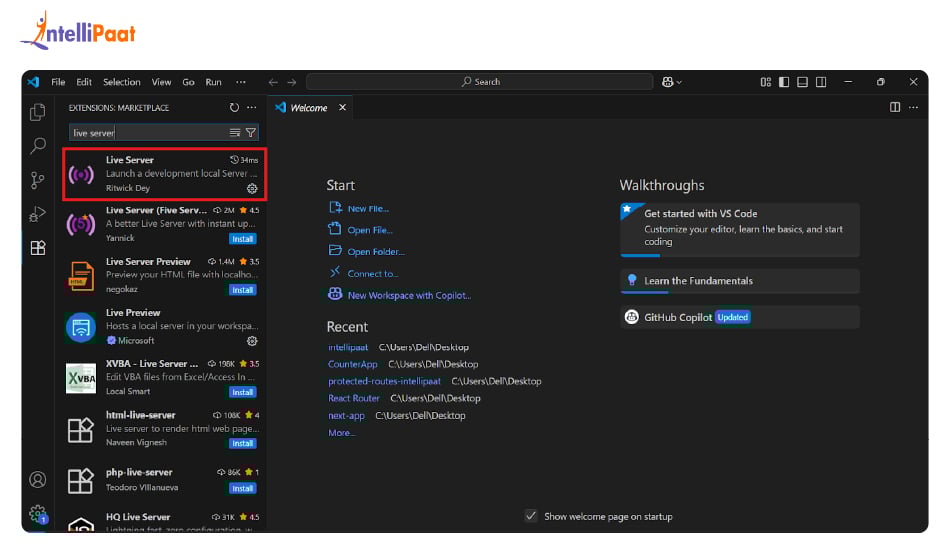Screen dimensions: 950x555
Task: Install html-live-server extension
Action: click(x=242, y=444)
